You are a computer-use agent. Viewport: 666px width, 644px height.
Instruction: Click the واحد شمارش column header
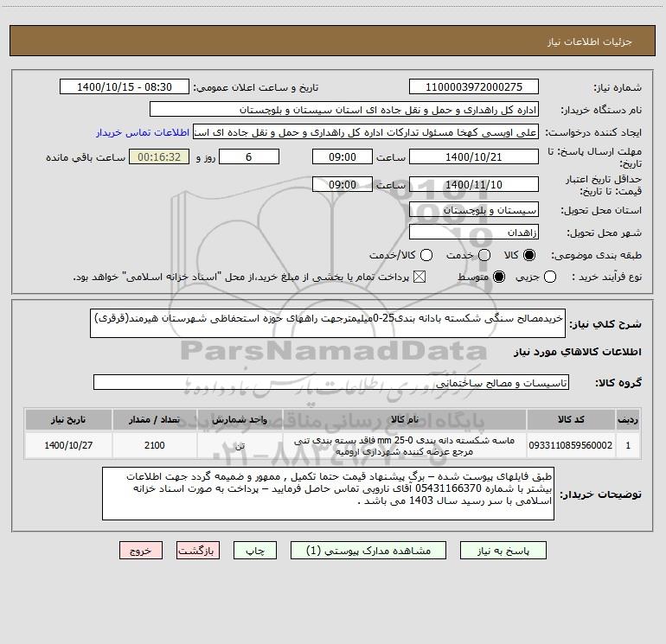point(240,420)
